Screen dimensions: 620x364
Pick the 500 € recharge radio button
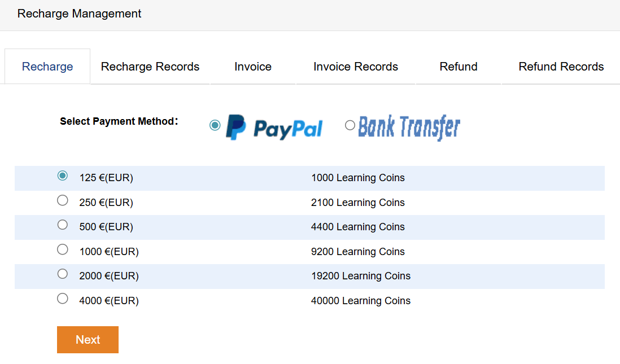63,225
